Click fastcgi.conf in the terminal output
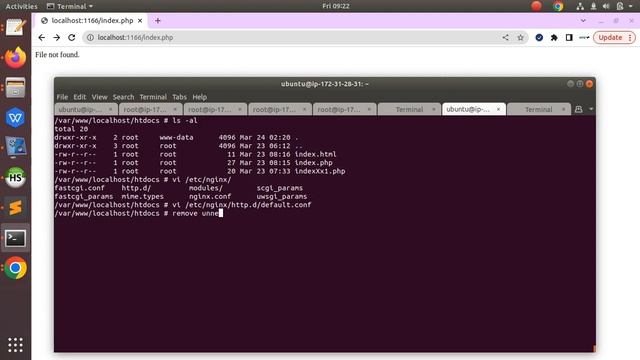Screen dimensions: 640x360 coord(80,188)
